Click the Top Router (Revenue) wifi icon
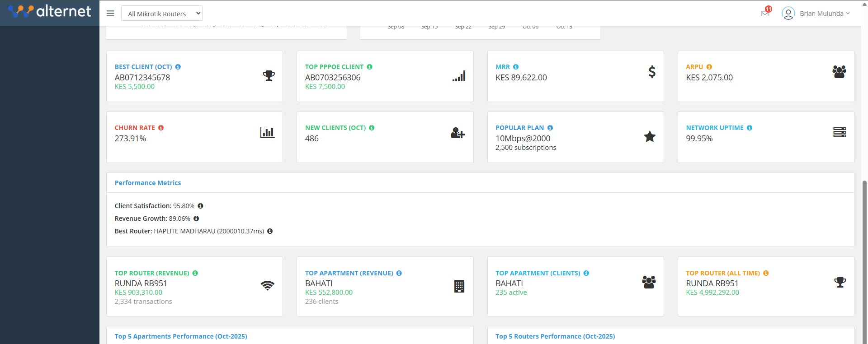 267,285
